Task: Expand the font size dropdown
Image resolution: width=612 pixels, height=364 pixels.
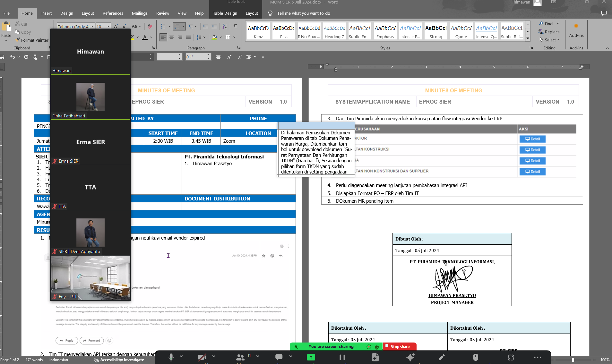Action: coord(108,27)
